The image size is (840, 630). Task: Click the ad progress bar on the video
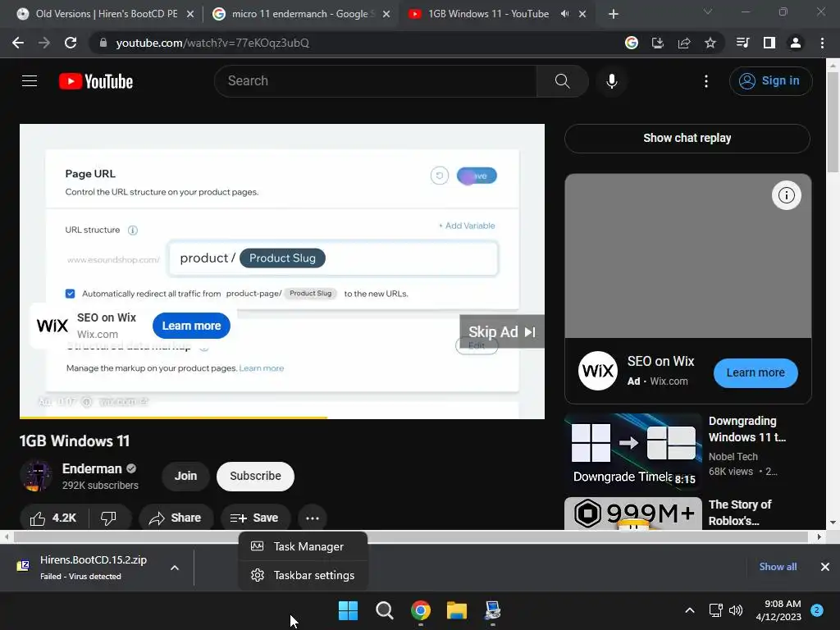pyautogui.click(x=282, y=418)
